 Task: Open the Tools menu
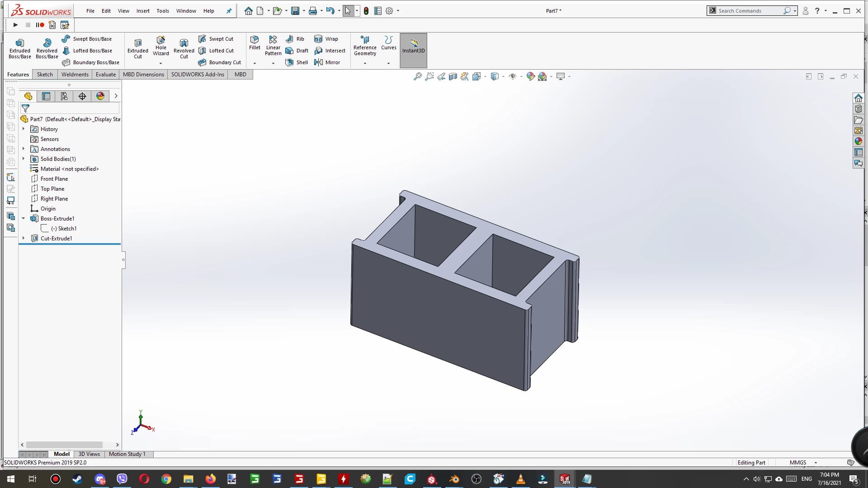[163, 11]
